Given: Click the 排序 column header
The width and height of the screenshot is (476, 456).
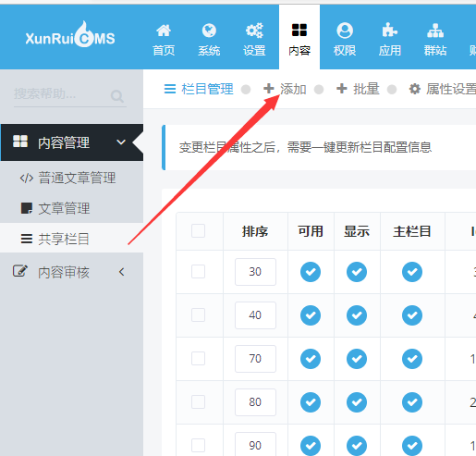Looking at the screenshot, I should 255,231.
